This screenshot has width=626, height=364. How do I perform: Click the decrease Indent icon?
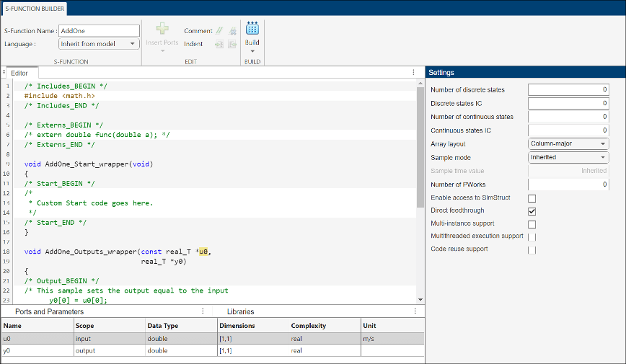(233, 44)
